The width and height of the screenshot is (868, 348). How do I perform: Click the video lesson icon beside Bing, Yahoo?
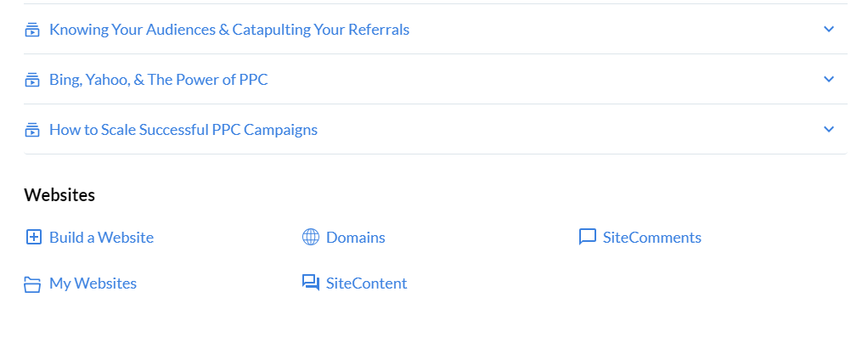(32, 81)
